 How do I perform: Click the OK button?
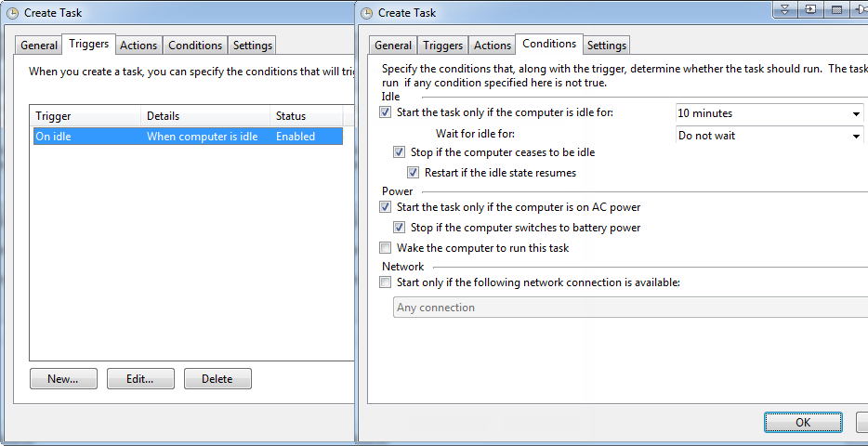pyautogui.click(x=803, y=423)
